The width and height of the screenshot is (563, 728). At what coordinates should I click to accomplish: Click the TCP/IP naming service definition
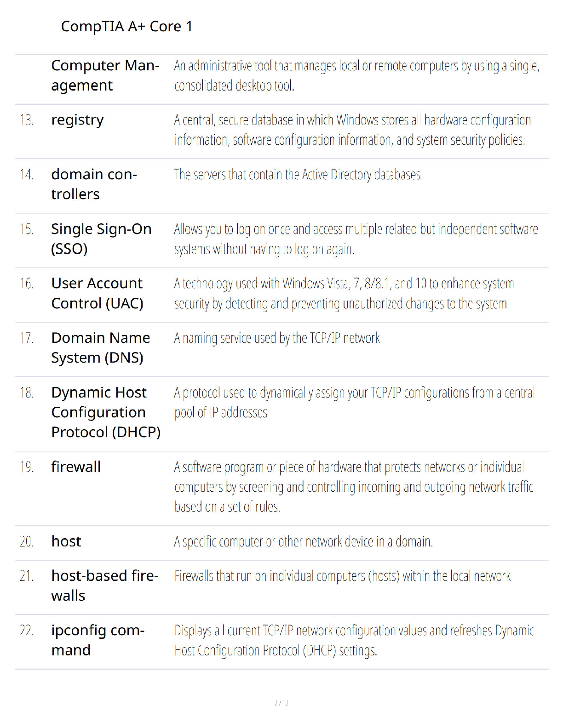click(x=277, y=338)
